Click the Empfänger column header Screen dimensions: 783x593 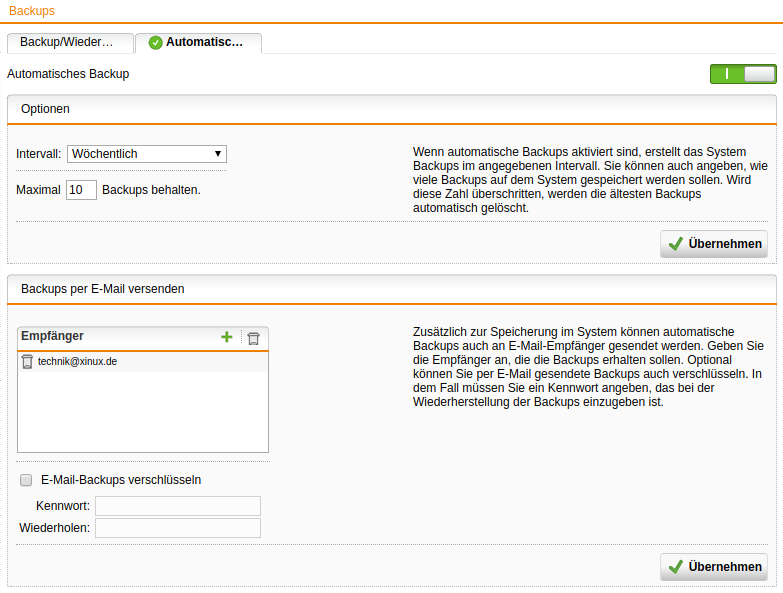coord(53,337)
